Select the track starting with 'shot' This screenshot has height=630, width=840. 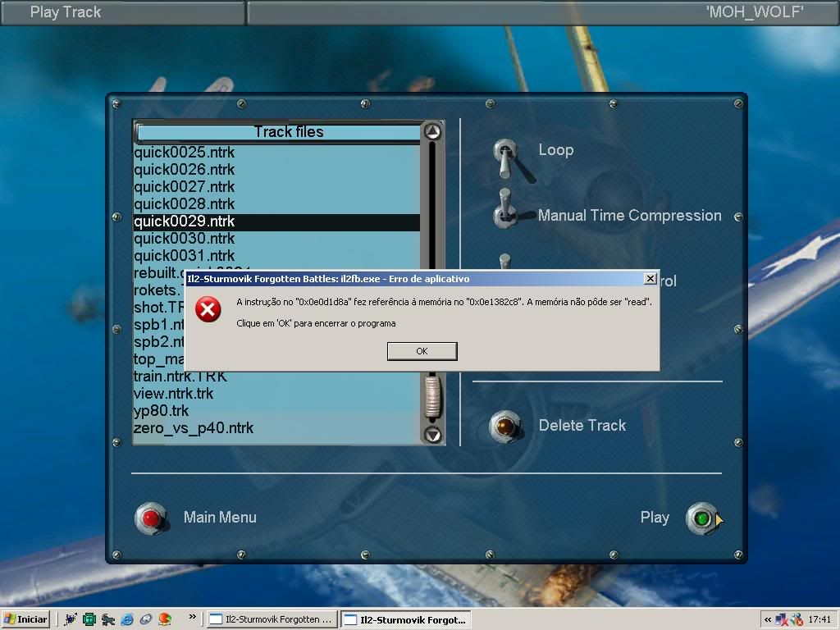pyautogui.click(x=158, y=308)
